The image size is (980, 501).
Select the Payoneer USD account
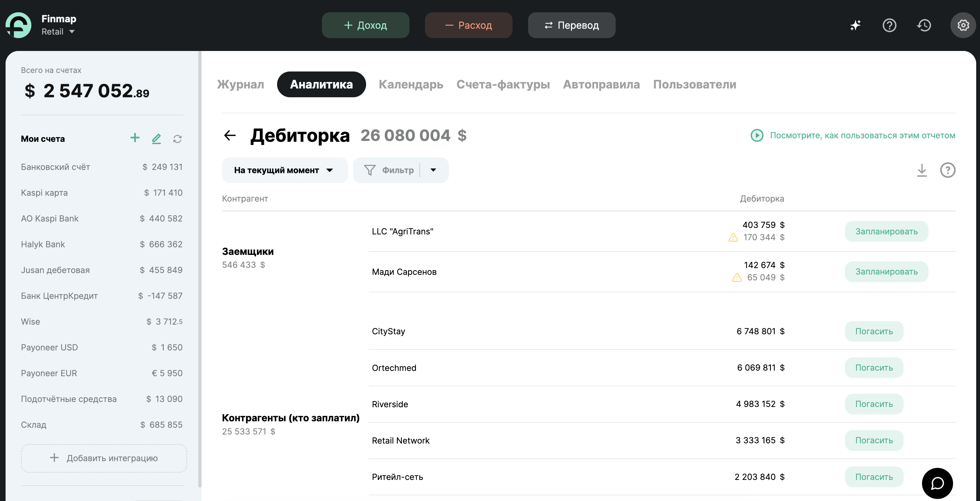click(102, 347)
